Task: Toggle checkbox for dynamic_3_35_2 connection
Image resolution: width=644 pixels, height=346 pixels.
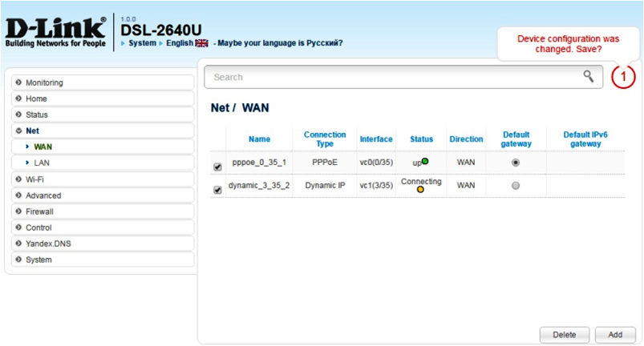Action: (217, 190)
